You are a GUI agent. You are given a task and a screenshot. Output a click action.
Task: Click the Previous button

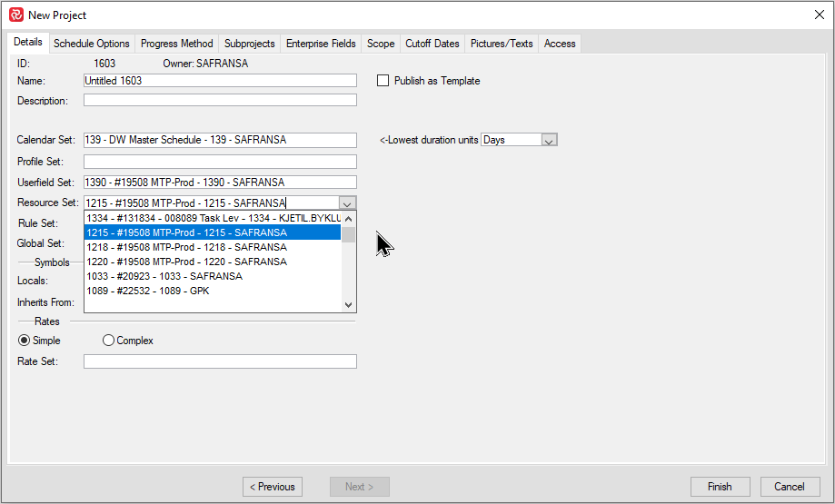(x=273, y=487)
